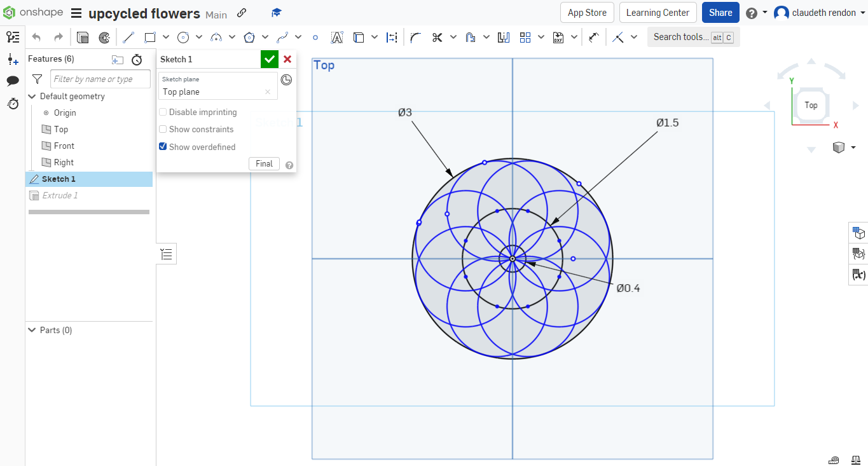This screenshot has width=868, height=466.
Task: Open the Polygon tool dropdown
Action: (x=265, y=37)
